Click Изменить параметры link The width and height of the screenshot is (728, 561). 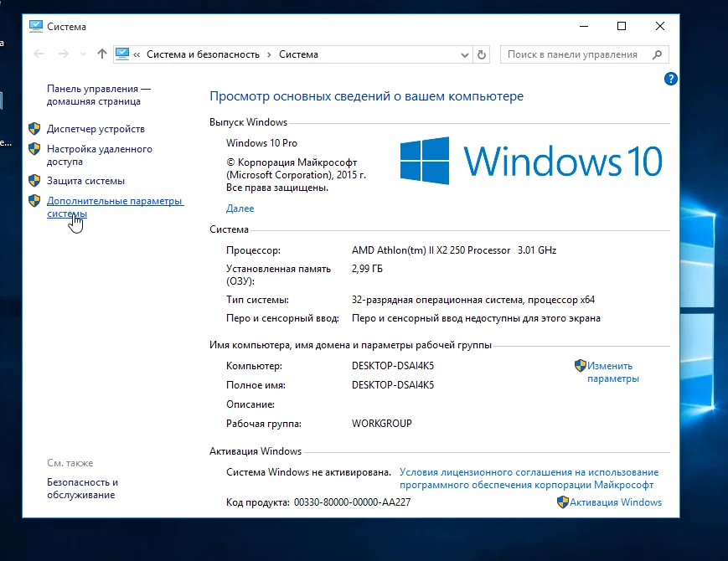pos(613,372)
